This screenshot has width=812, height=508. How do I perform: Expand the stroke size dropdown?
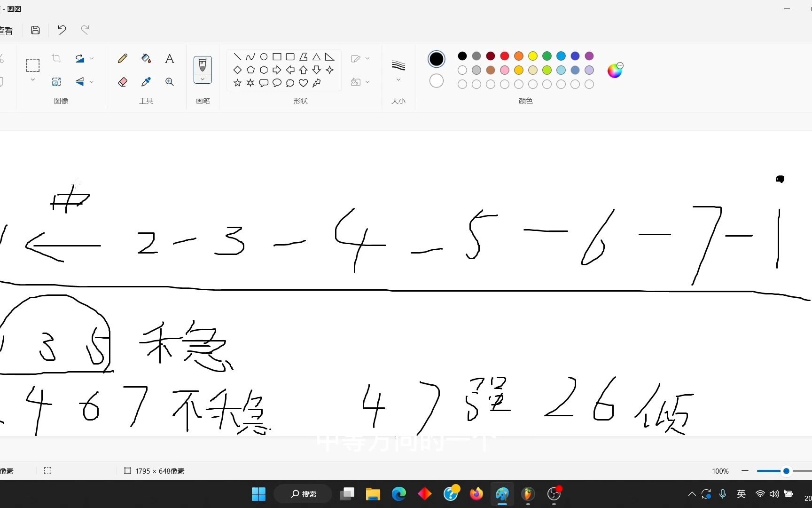398,79
